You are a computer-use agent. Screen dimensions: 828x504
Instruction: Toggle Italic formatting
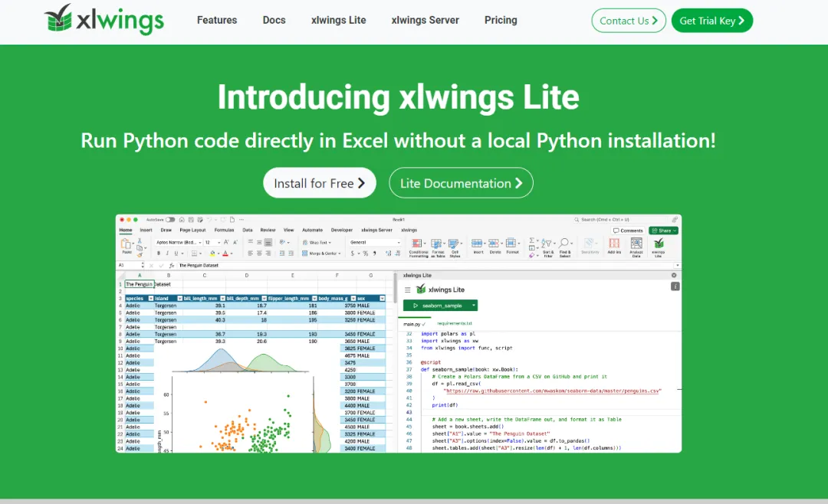tap(167, 254)
